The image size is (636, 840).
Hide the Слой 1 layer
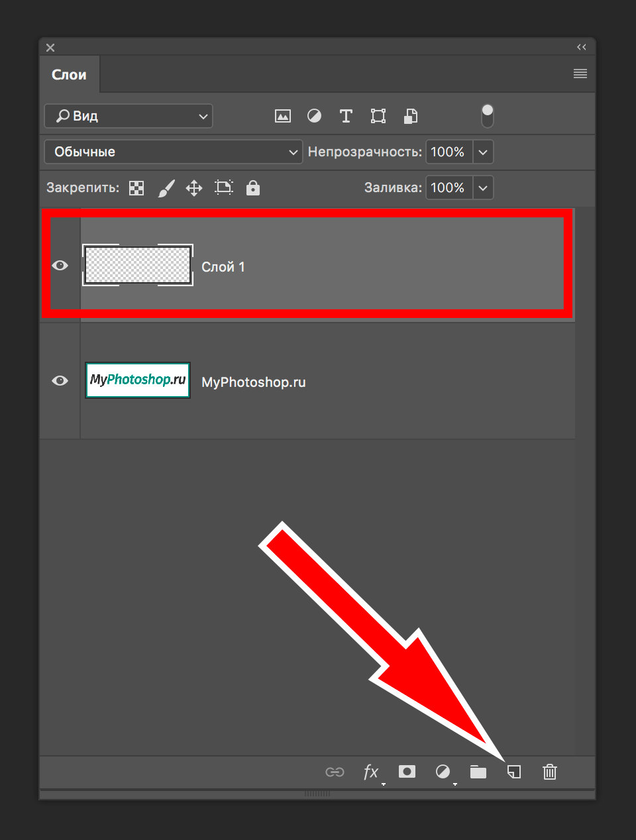click(60, 266)
